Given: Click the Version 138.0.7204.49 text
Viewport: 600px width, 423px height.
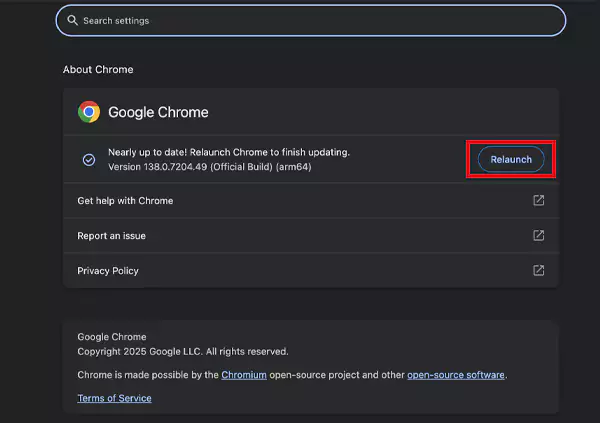Looking at the screenshot, I should click(x=210, y=167).
